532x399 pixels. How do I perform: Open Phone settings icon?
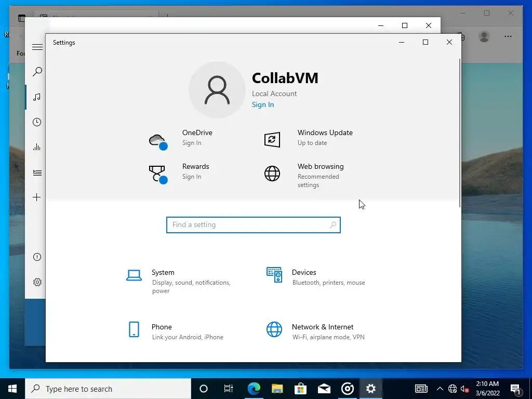[134, 329]
